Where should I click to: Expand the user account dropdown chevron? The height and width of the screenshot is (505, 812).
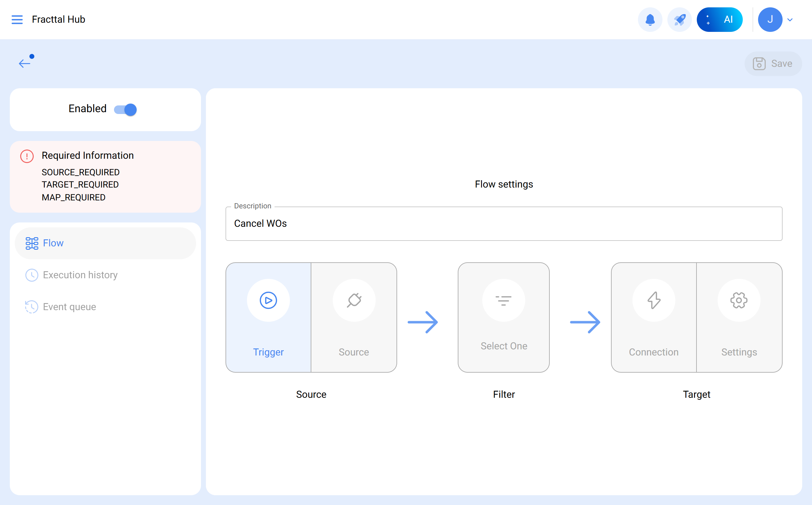(x=790, y=20)
